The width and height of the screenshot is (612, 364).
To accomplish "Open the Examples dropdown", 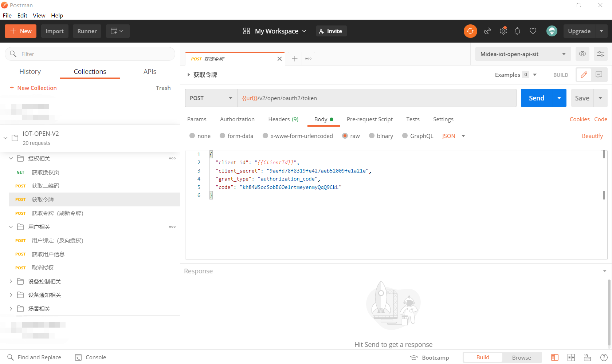I will click(516, 75).
